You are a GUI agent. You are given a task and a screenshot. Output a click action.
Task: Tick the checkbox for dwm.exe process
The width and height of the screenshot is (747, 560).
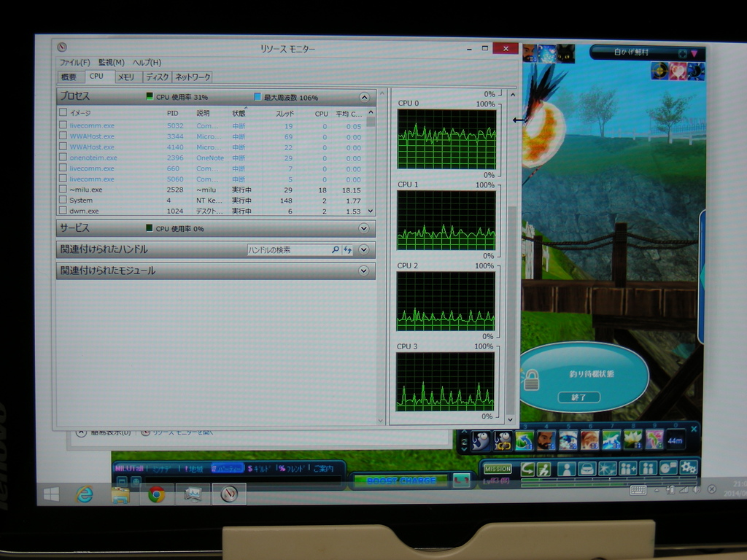[x=63, y=211]
